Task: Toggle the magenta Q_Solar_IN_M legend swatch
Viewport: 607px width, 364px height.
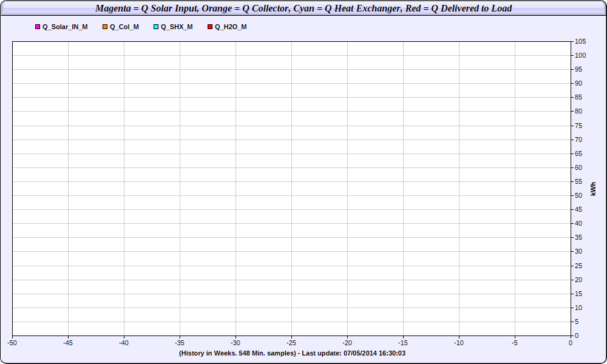Action: 38,27
